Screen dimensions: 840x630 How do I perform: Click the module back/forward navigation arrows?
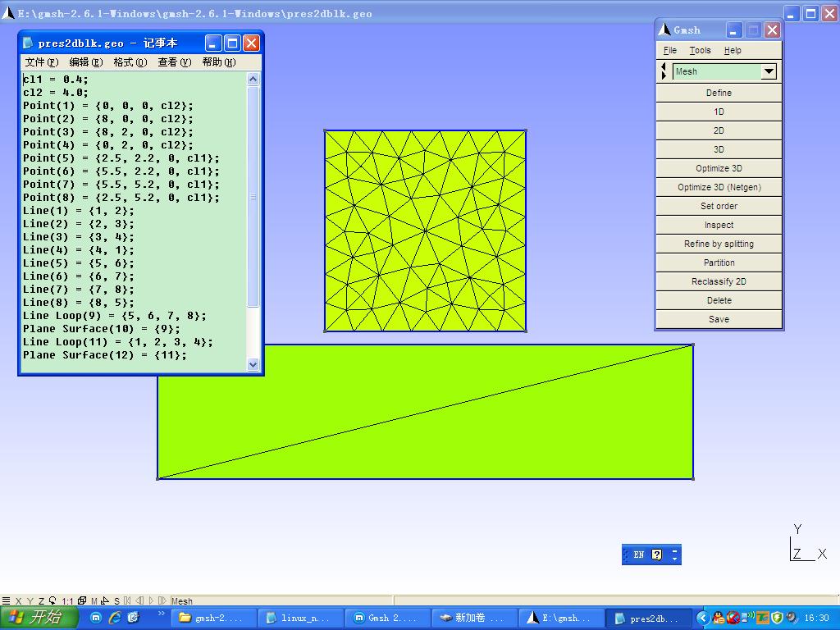[664, 71]
